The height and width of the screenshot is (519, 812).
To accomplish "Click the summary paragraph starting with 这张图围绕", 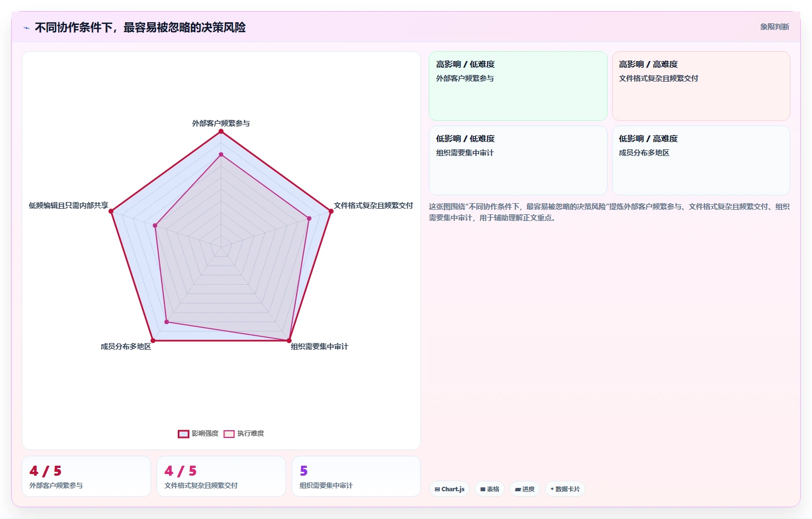I will pyautogui.click(x=609, y=212).
